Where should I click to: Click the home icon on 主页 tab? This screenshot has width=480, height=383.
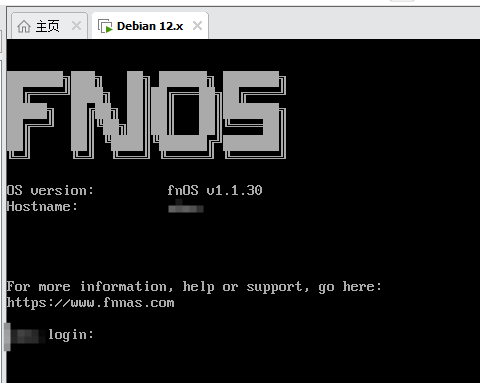tap(24, 26)
